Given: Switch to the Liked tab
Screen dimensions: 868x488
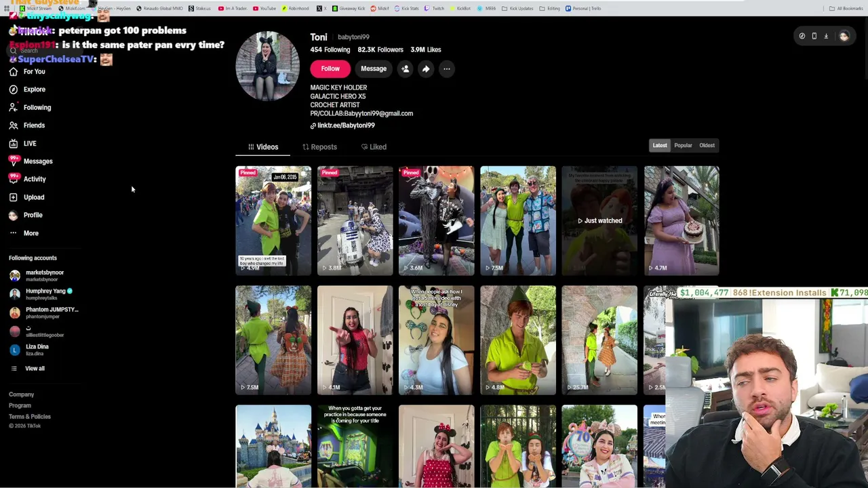Looking at the screenshot, I should tap(374, 146).
